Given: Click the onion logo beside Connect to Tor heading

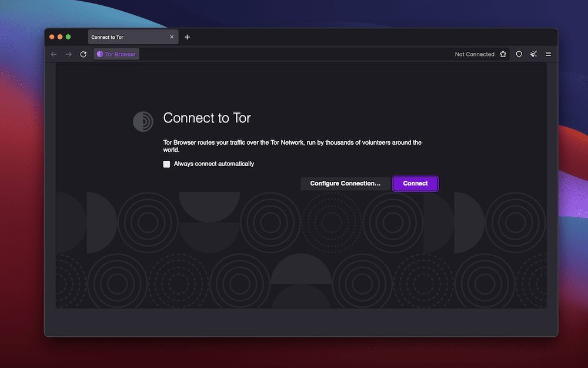Looking at the screenshot, I should pyautogui.click(x=143, y=121).
